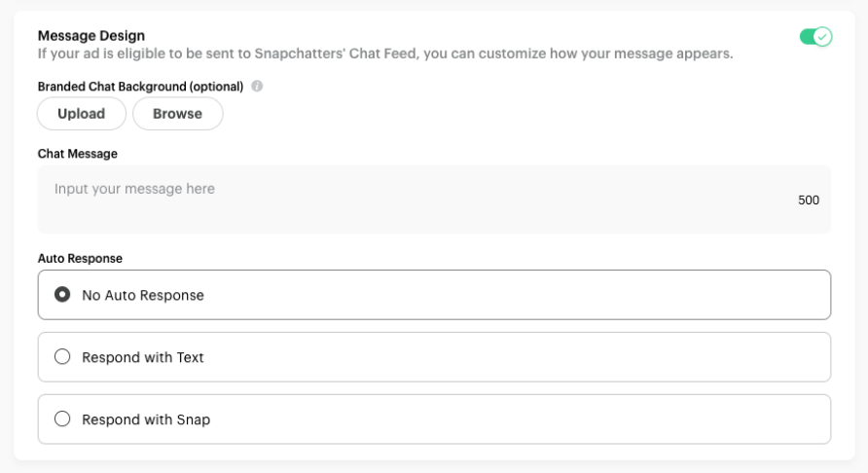Click the 500 character counter
The width and height of the screenshot is (868, 473).
[809, 200]
